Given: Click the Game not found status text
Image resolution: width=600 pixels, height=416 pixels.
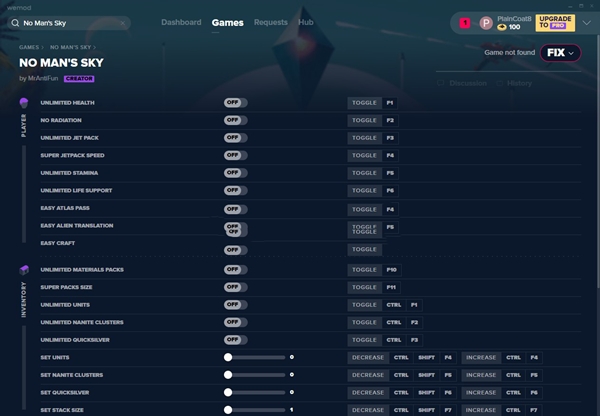Looking at the screenshot, I should (x=510, y=53).
